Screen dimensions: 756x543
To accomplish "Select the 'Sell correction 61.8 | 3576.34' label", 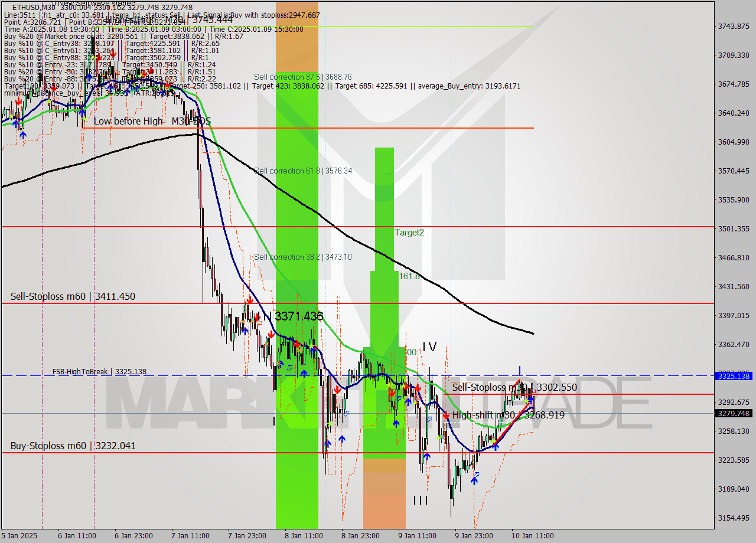I will (303, 171).
